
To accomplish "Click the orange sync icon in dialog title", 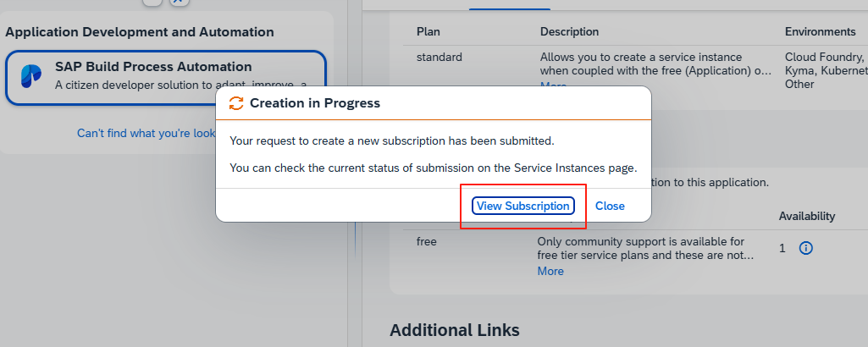I will coord(236,103).
